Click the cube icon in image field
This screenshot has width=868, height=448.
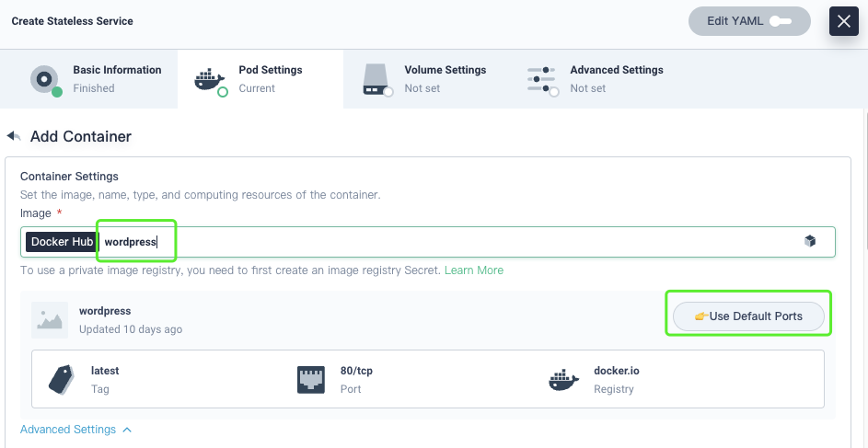810,241
